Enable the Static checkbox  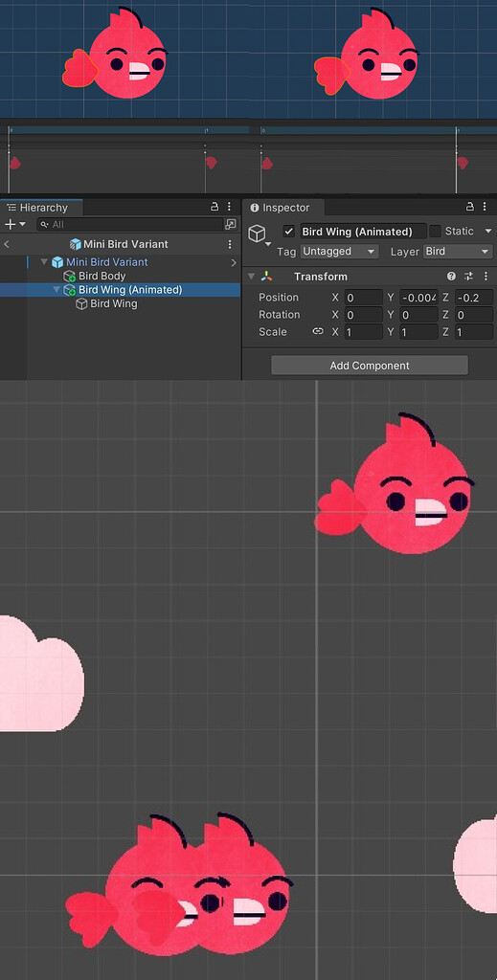click(435, 232)
